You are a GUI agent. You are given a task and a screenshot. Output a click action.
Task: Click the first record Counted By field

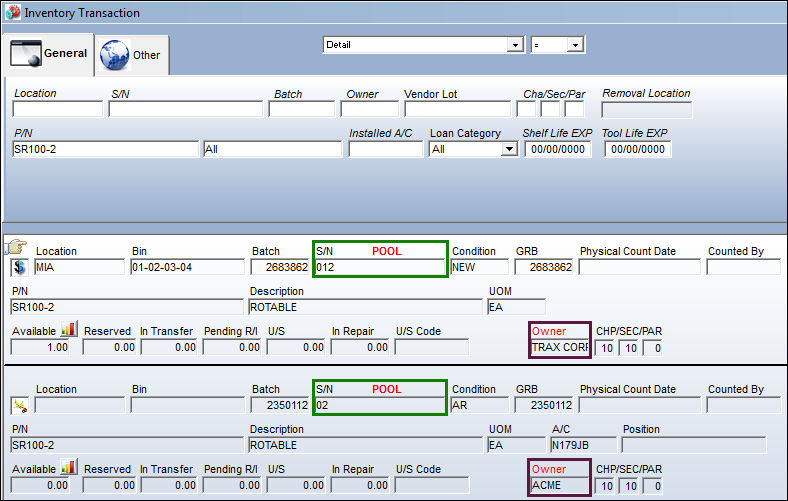tap(744, 267)
